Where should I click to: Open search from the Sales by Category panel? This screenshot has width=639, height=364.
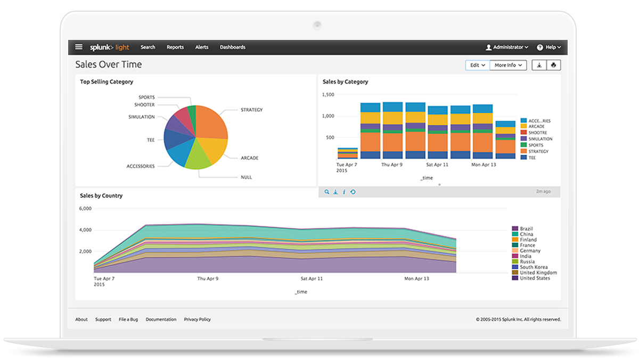point(327,192)
